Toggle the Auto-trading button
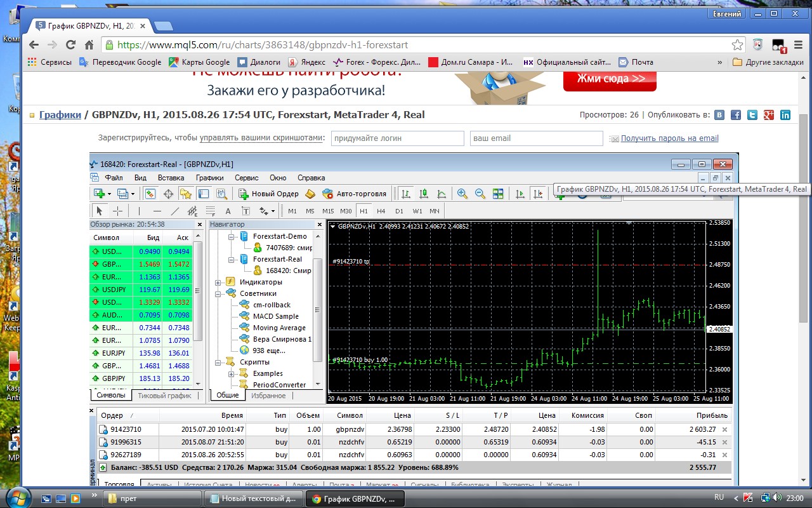 coord(354,194)
